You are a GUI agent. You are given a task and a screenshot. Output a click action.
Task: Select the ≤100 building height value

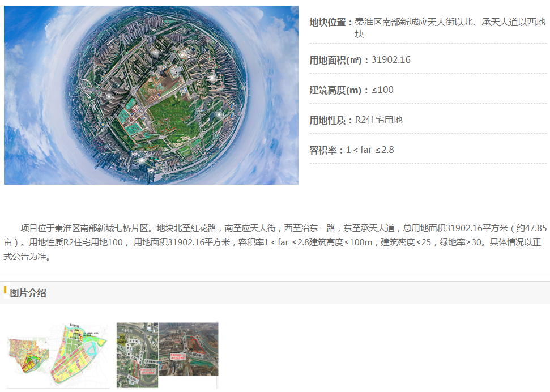pyautogui.click(x=382, y=90)
